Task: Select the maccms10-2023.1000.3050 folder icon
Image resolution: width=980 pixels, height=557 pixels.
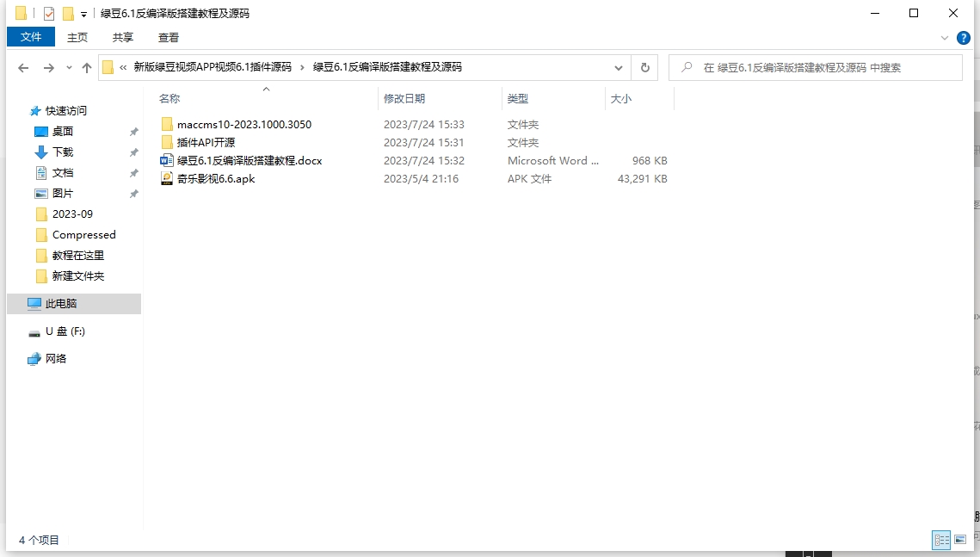Action: click(x=167, y=124)
